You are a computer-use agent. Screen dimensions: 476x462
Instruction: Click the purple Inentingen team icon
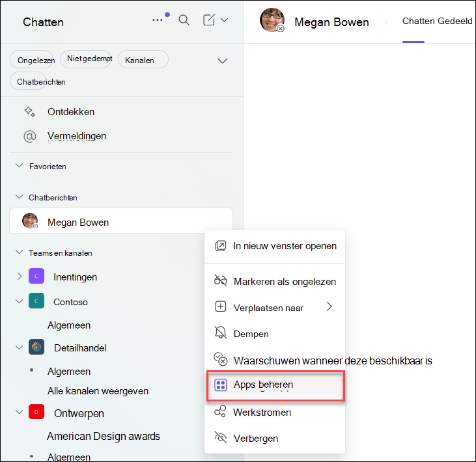click(x=36, y=276)
